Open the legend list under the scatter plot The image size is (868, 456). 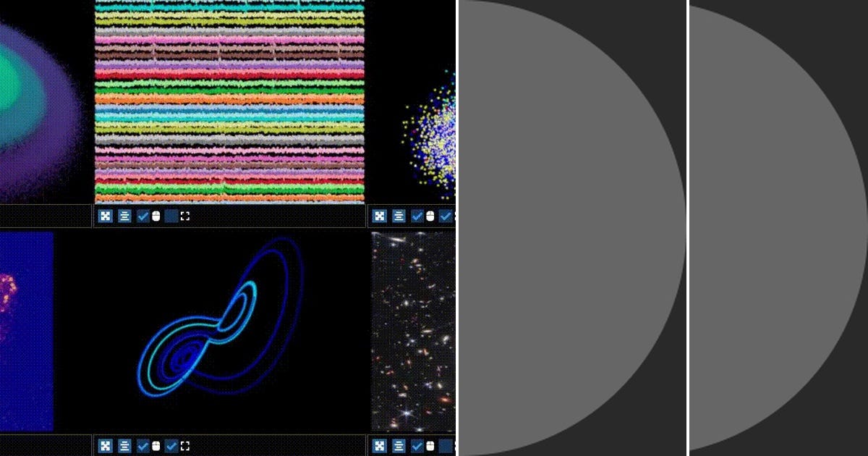coord(399,215)
